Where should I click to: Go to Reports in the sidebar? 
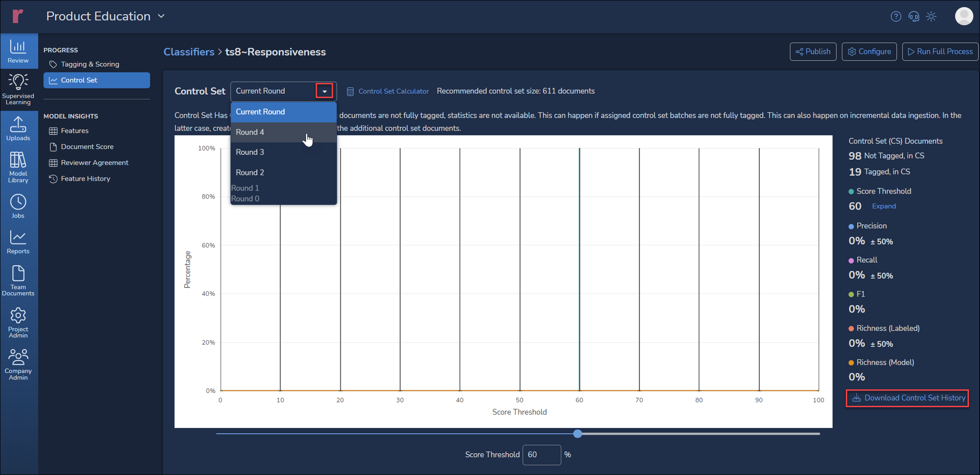click(x=18, y=242)
